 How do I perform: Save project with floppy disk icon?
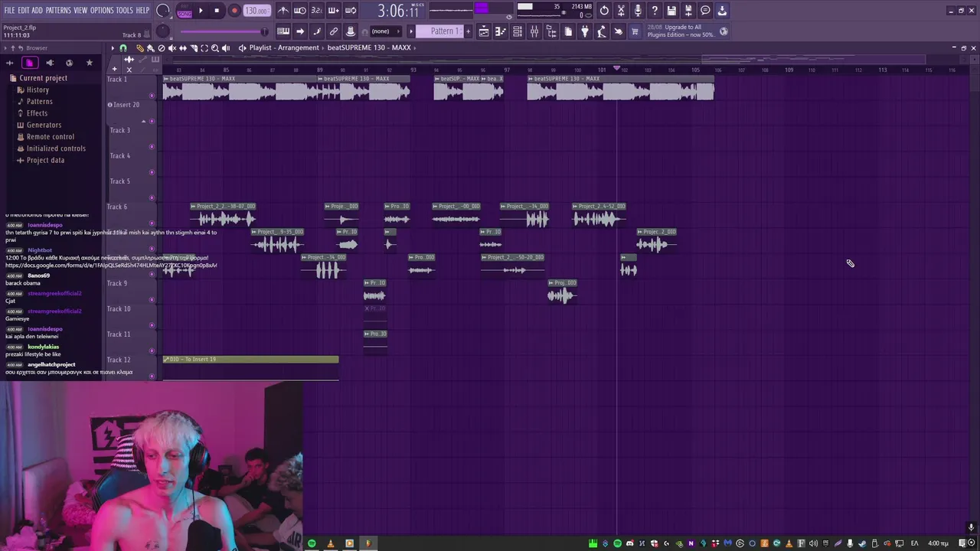(671, 11)
